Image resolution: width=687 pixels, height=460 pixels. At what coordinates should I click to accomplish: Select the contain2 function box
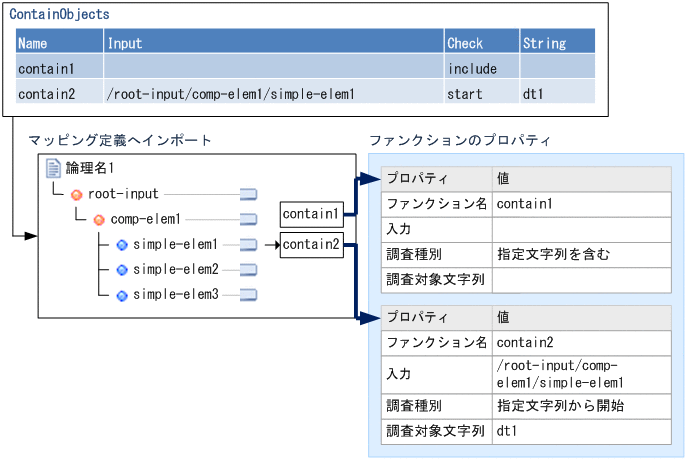pos(312,244)
